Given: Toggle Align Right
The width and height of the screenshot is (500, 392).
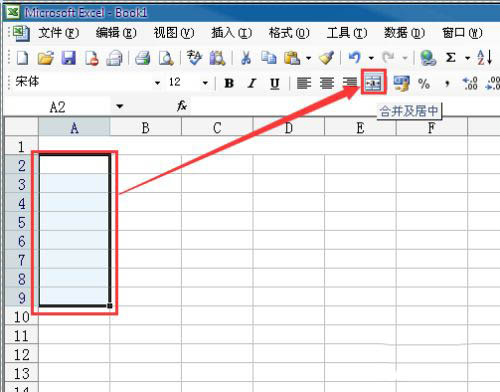Looking at the screenshot, I should point(350,83).
